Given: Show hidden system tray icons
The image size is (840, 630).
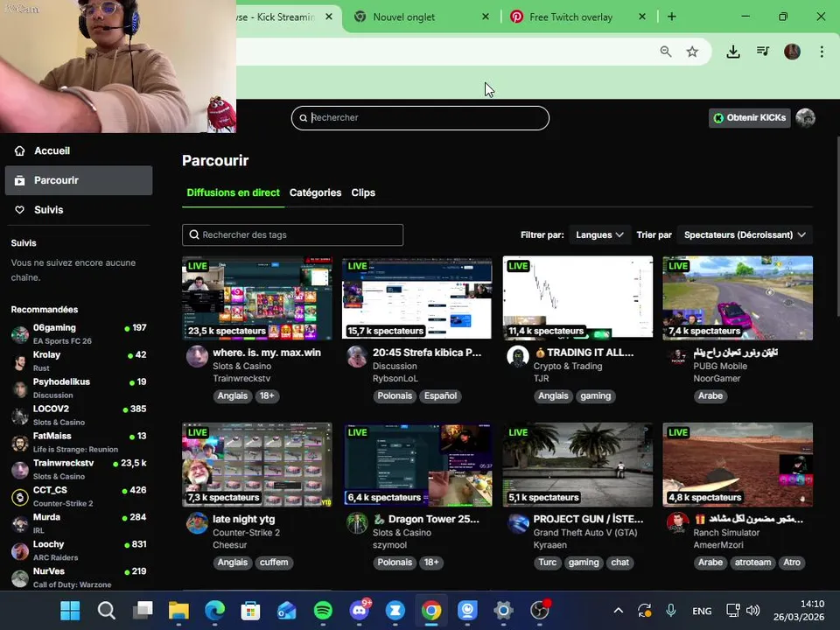Looking at the screenshot, I should coord(619,610).
